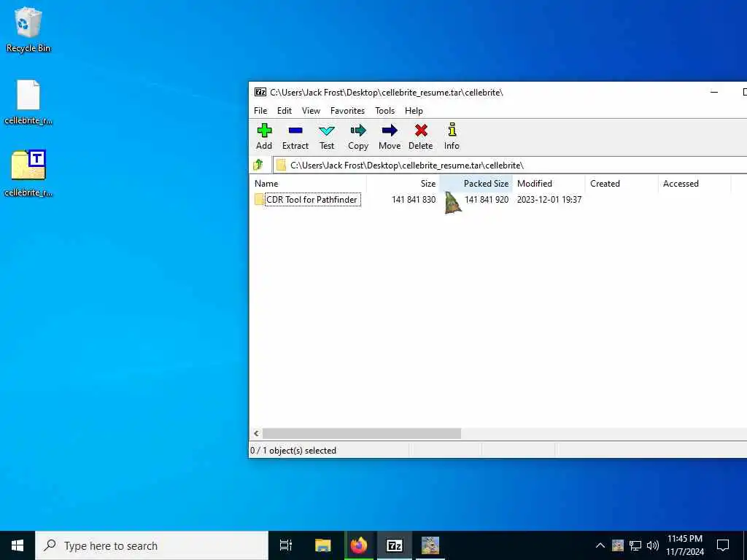Go up one folder level arrow
This screenshot has width=747, height=560.
pos(258,166)
